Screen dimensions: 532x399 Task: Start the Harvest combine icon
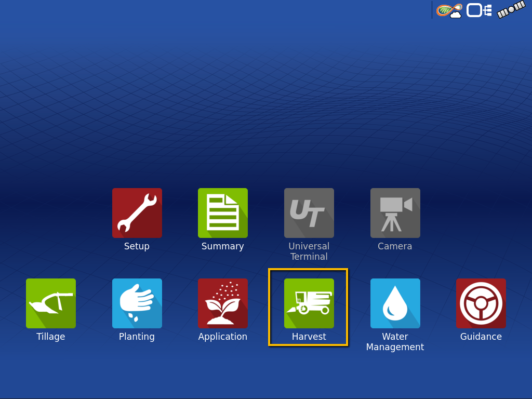(x=309, y=303)
